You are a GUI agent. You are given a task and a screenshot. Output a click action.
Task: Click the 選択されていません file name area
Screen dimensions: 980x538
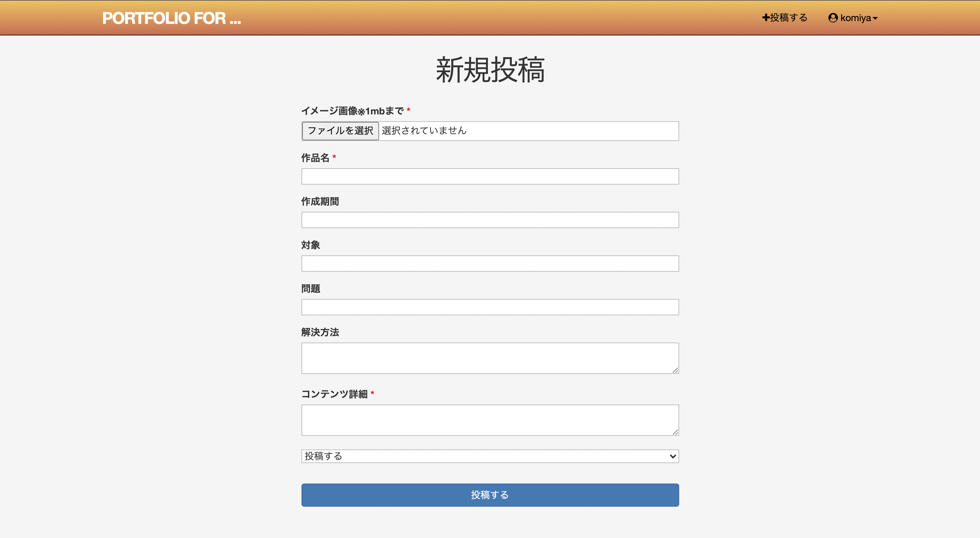pyautogui.click(x=424, y=131)
